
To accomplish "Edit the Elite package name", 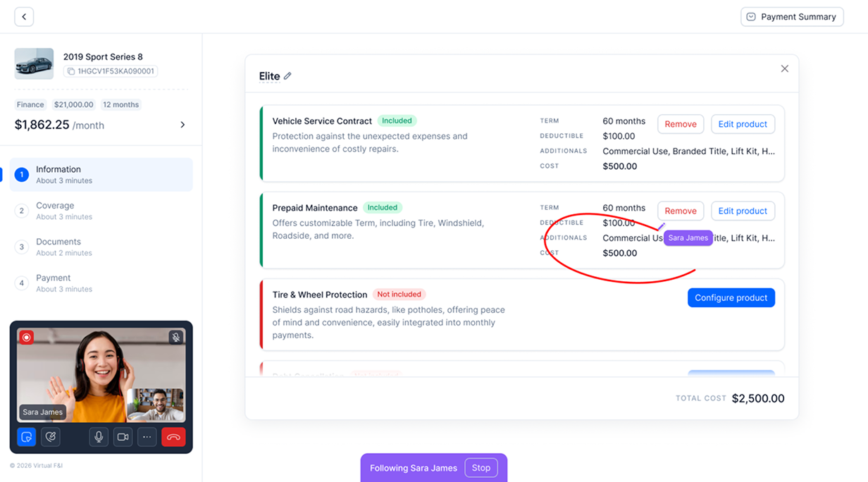I will pyautogui.click(x=287, y=76).
